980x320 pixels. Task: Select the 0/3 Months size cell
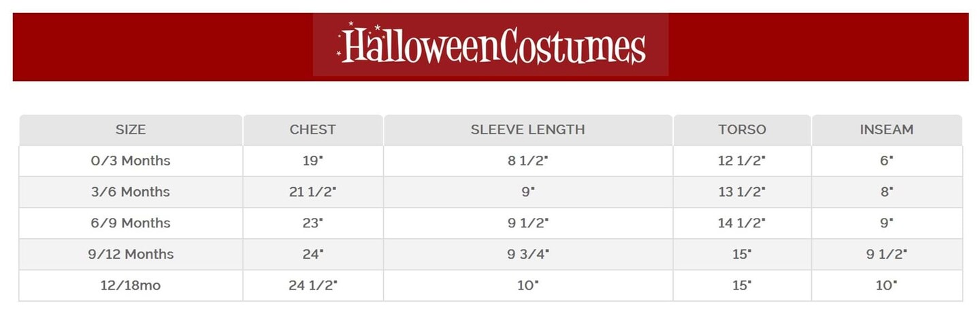click(x=131, y=161)
